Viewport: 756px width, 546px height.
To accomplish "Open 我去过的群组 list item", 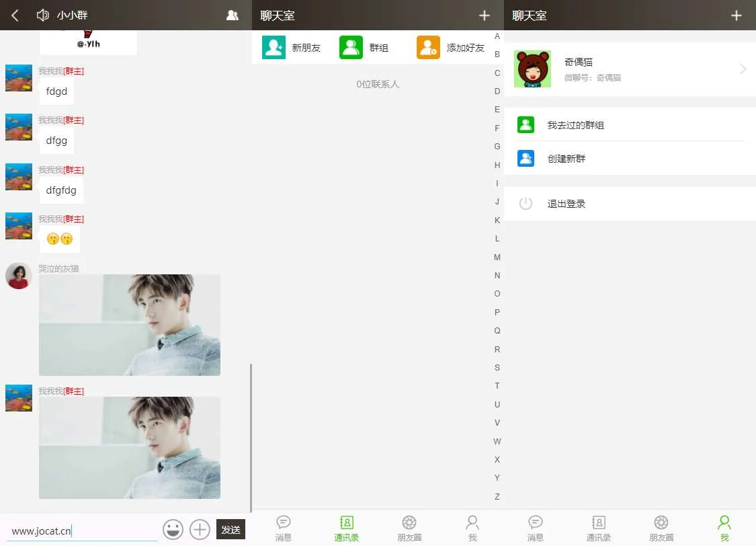I will tap(575, 125).
